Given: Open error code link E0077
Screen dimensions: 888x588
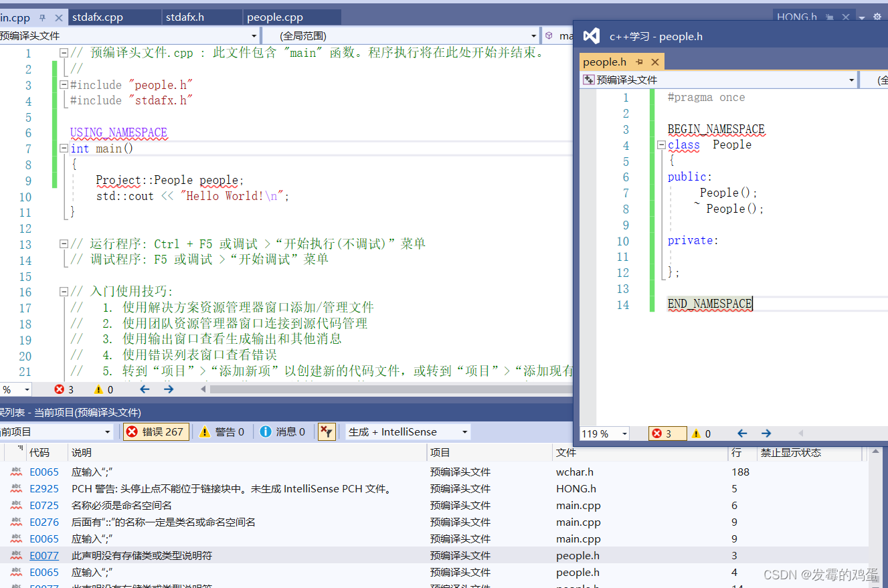Looking at the screenshot, I should point(44,556).
